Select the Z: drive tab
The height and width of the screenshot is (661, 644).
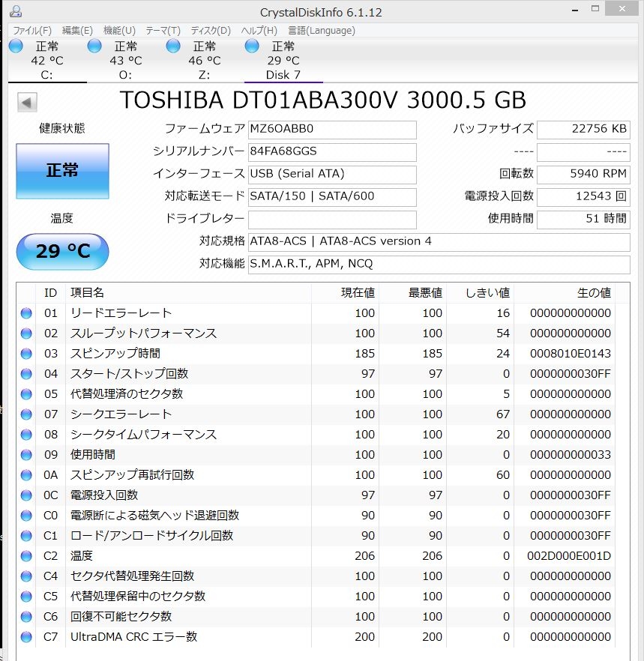click(x=205, y=60)
